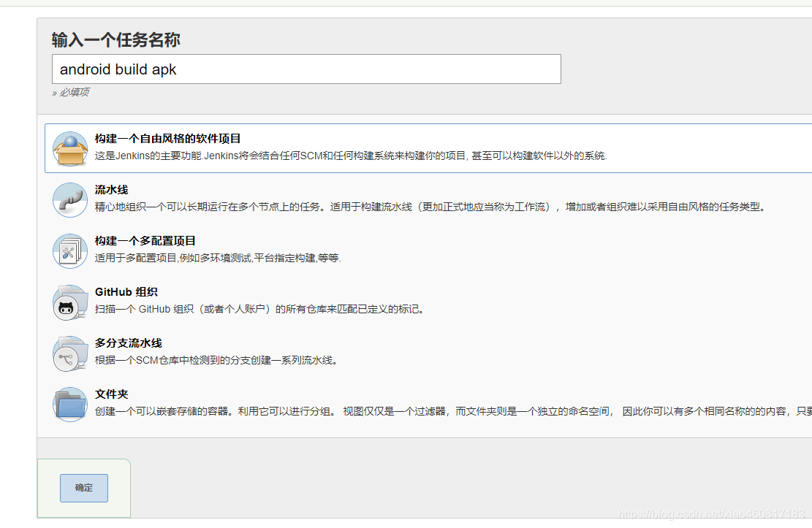Image resolution: width=812 pixels, height=528 pixels.
Task: Select the 流水线 title
Action: tap(111, 190)
